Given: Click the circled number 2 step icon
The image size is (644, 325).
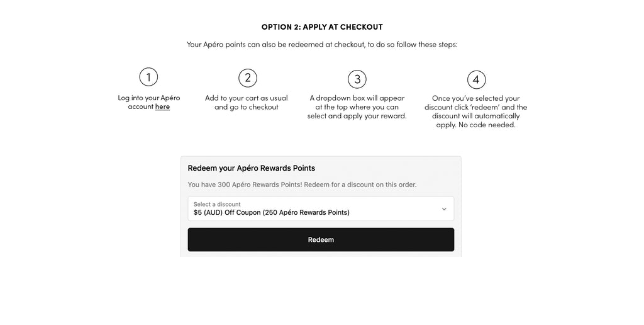Looking at the screenshot, I should point(248,77).
